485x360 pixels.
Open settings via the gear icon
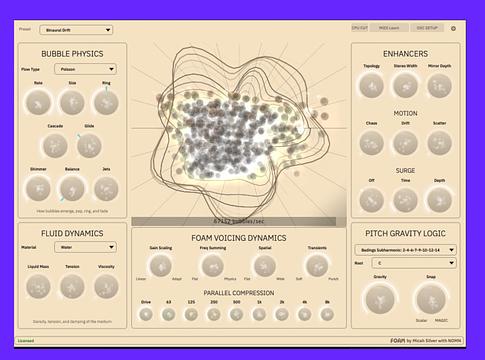pos(453,29)
